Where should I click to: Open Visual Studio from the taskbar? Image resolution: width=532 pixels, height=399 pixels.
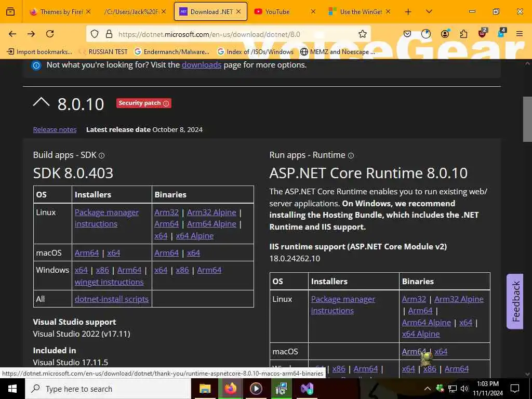pos(307,389)
